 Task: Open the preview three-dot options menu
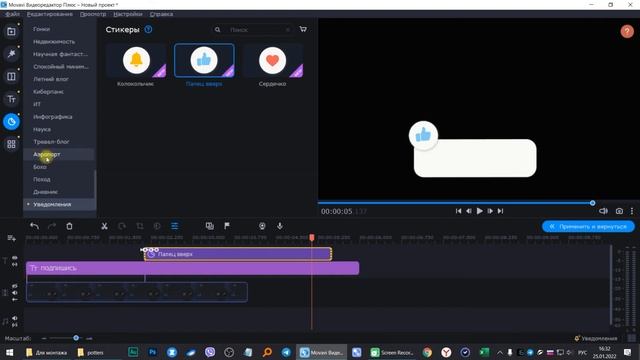632,211
